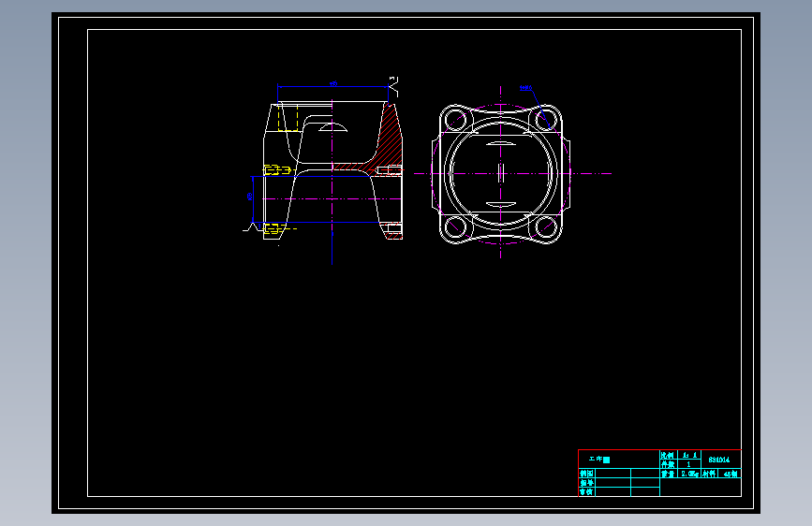Click the 制图 row label
This screenshot has width=812, height=526.
click(586, 474)
